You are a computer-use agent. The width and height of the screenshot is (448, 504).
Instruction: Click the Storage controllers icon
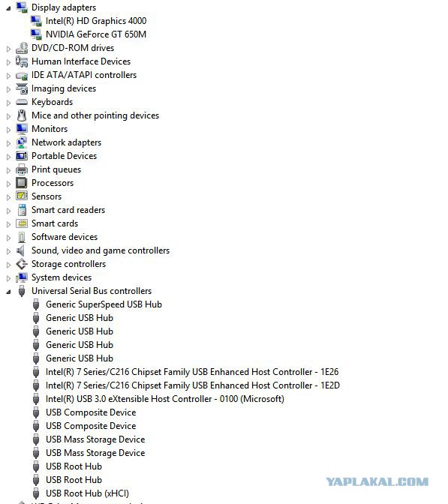click(22, 264)
